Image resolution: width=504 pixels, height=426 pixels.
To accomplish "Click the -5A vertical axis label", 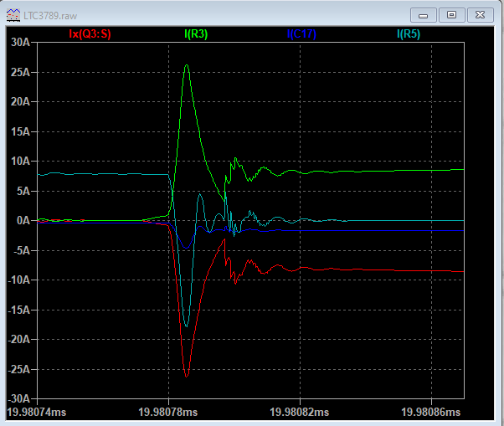I will pyautogui.click(x=22, y=250).
